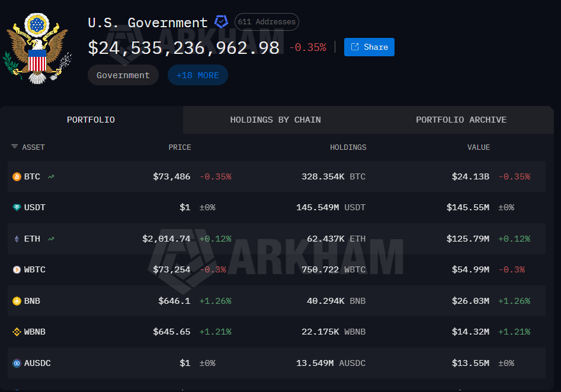Screen dimensions: 561x392
Task: Click the blue AUSDC coin icon
Action: click(x=17, y=364)
